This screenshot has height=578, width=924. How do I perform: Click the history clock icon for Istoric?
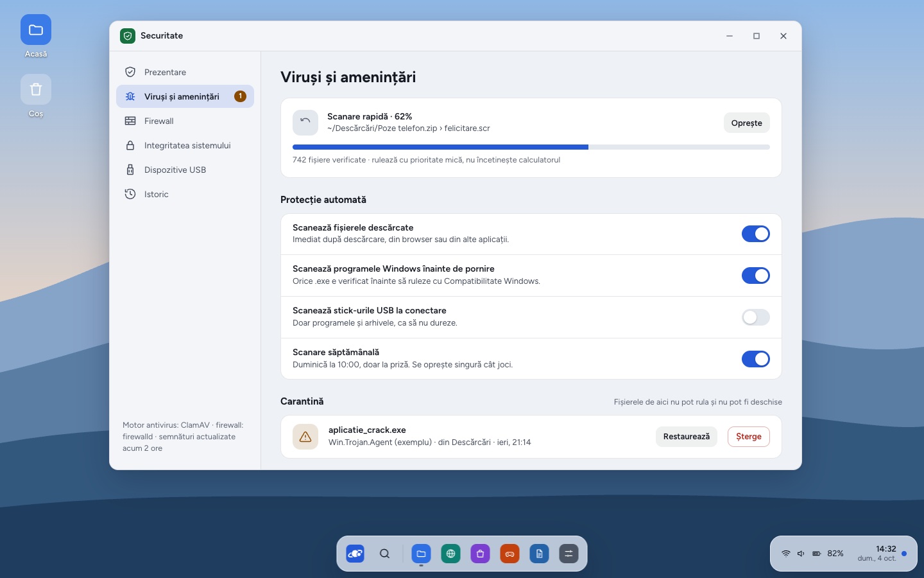click(130, 194)
